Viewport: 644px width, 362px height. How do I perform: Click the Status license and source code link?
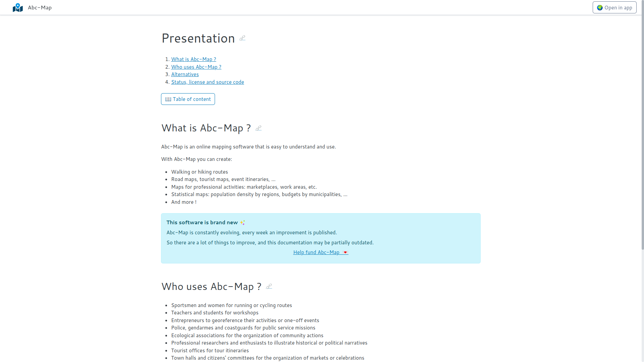(x=207, y=82)
